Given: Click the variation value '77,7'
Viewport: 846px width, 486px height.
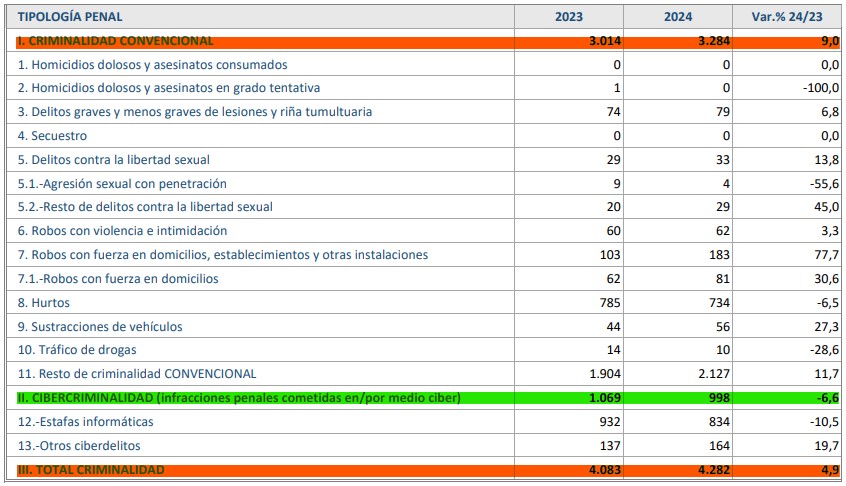Looking at the screenshot, I should point(827,255).
